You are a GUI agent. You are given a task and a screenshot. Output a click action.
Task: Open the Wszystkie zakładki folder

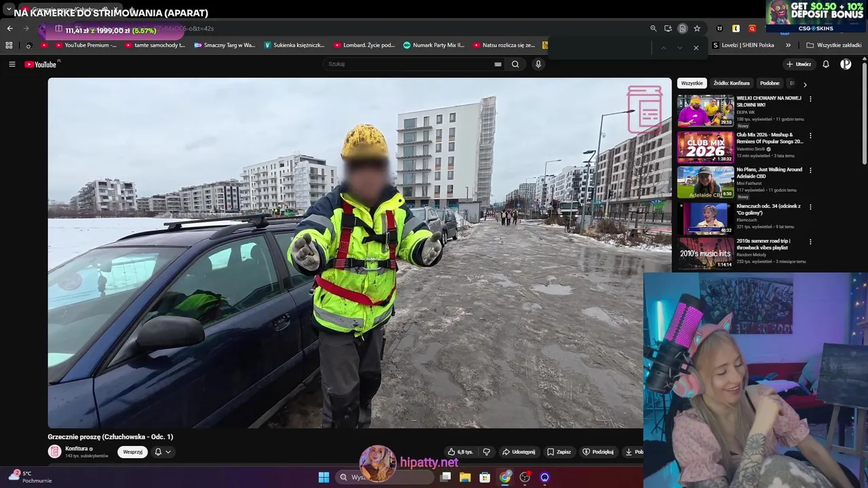pyautogui.click(x=834, y=45)
